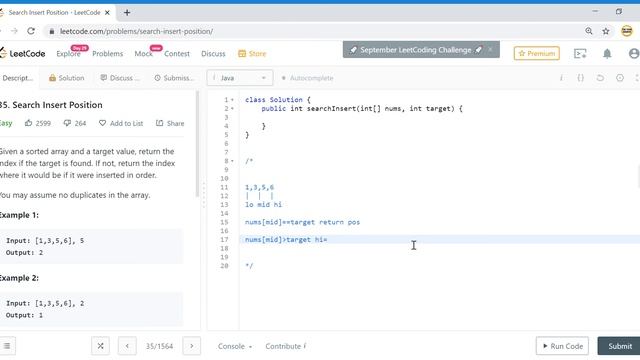Go to the next problem
The height and width of the screenshot is (360, 640).
[x=191, y=346]
